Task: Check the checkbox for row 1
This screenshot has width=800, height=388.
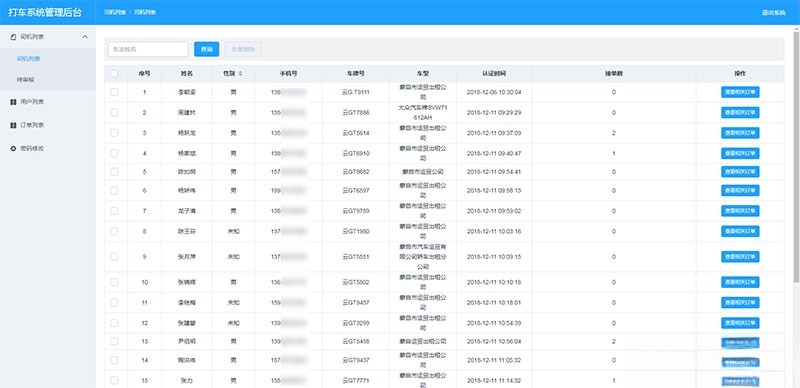Action: 114,92
